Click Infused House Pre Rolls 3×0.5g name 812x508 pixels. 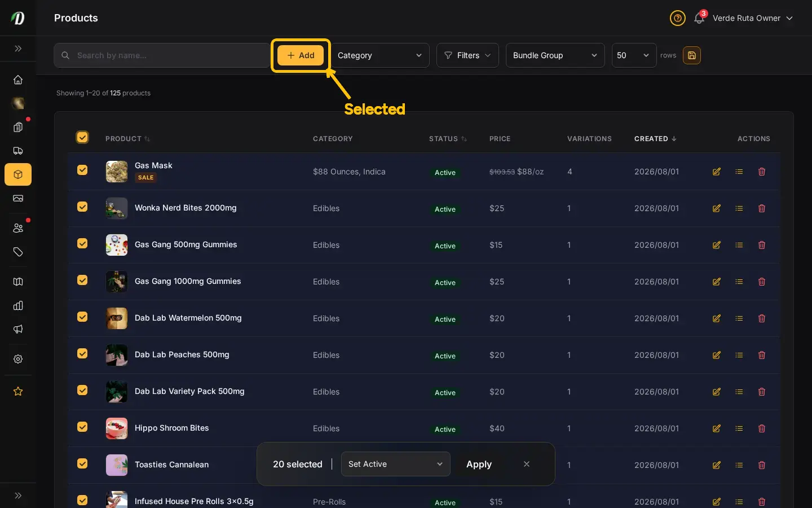coord(194,501)
